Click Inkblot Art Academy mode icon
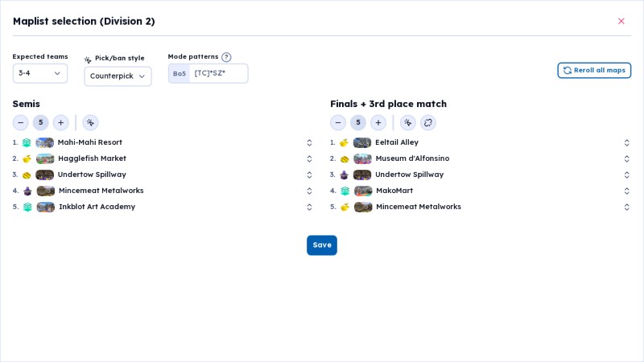Screen dimensions: 644x362 coord(27,208)
